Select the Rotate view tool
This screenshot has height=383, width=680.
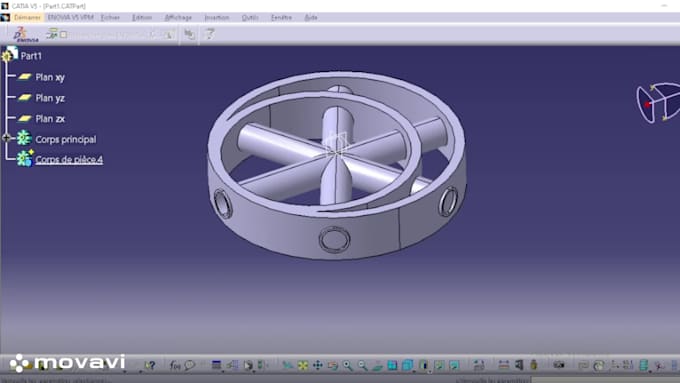click(333, 366)
